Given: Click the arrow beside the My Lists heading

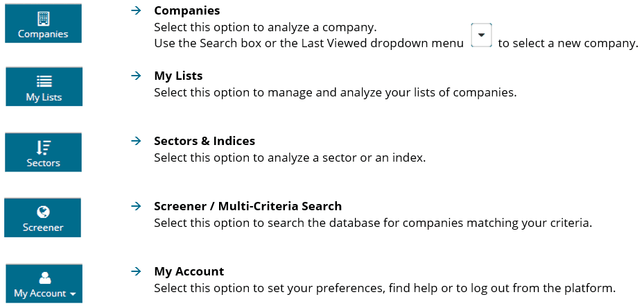Looking at the screenshot, I should pos(136,76).
